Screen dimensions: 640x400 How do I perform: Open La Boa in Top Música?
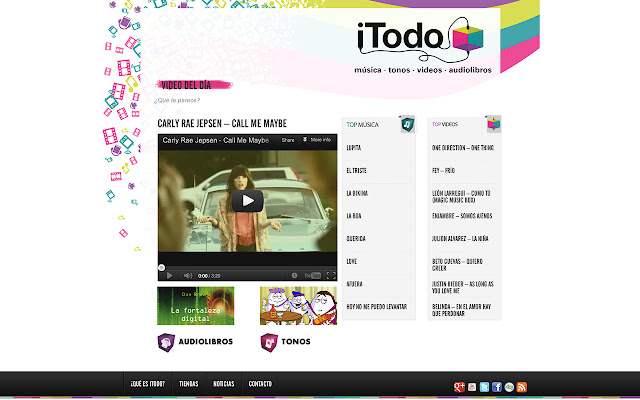click(x=354, y=216)
